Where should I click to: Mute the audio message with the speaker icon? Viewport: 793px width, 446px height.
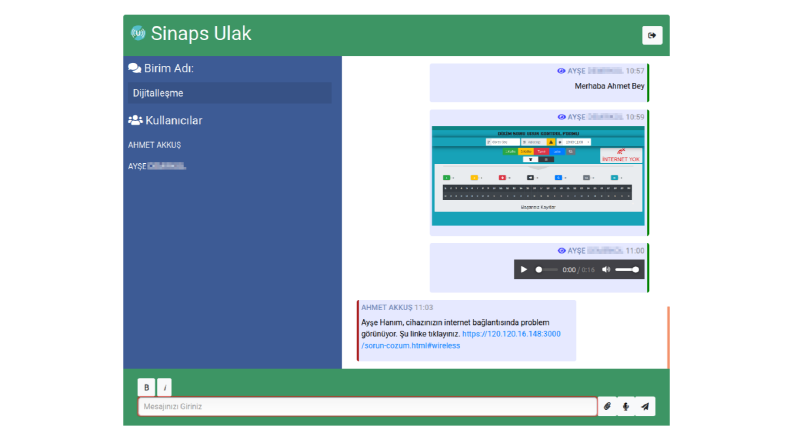(606, 270)
